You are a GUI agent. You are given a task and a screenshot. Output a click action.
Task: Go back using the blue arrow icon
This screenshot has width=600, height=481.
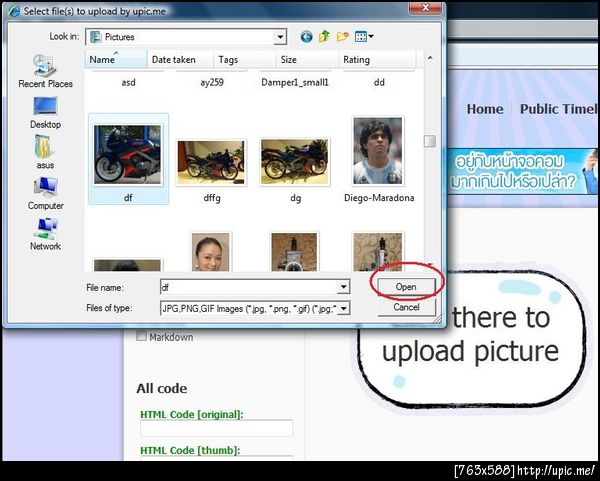[306, 37]
